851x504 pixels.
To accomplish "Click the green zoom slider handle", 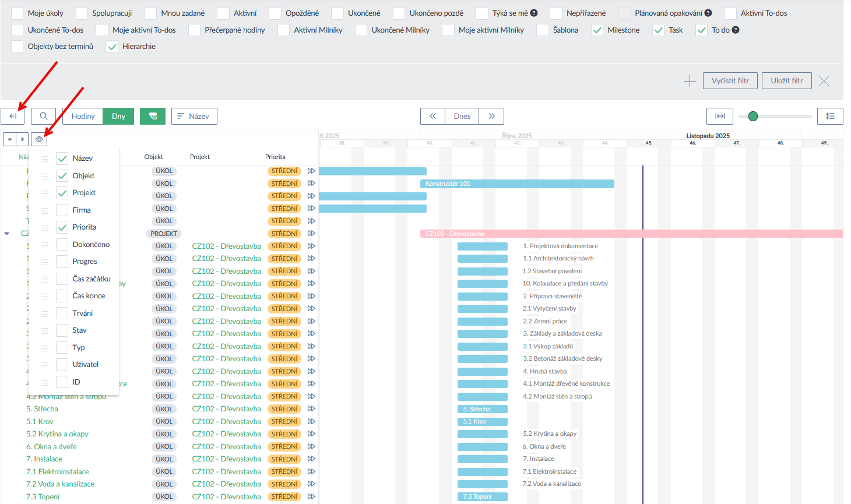I will click(x=753, y=116).
